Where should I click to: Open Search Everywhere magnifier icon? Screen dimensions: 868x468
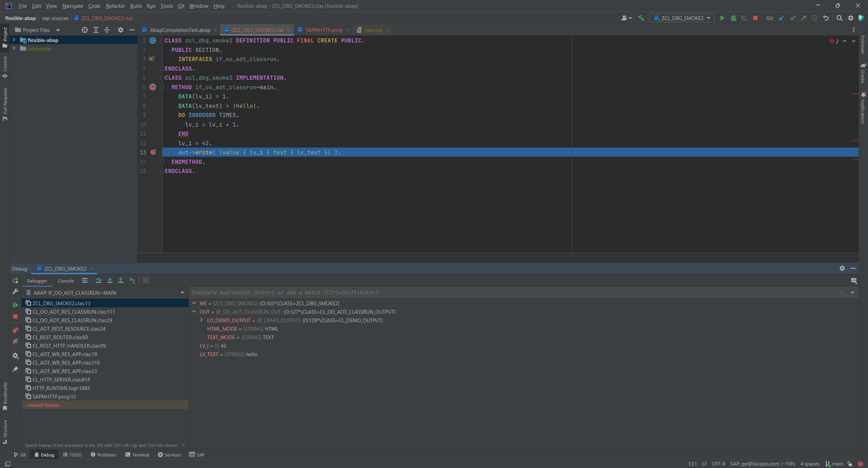839,18
